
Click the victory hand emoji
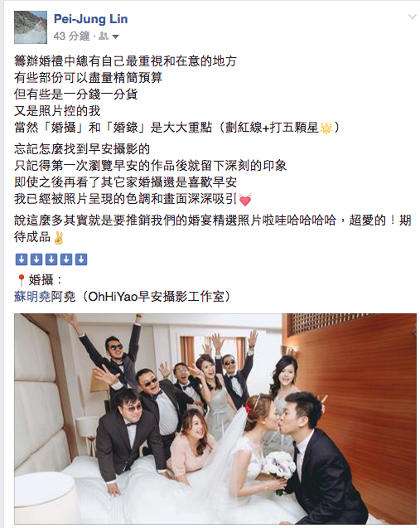tap(58, 237)
